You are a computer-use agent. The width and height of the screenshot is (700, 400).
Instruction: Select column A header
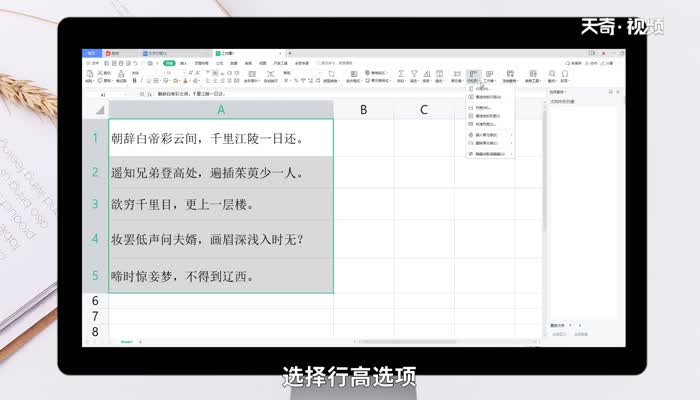[221, 110]
